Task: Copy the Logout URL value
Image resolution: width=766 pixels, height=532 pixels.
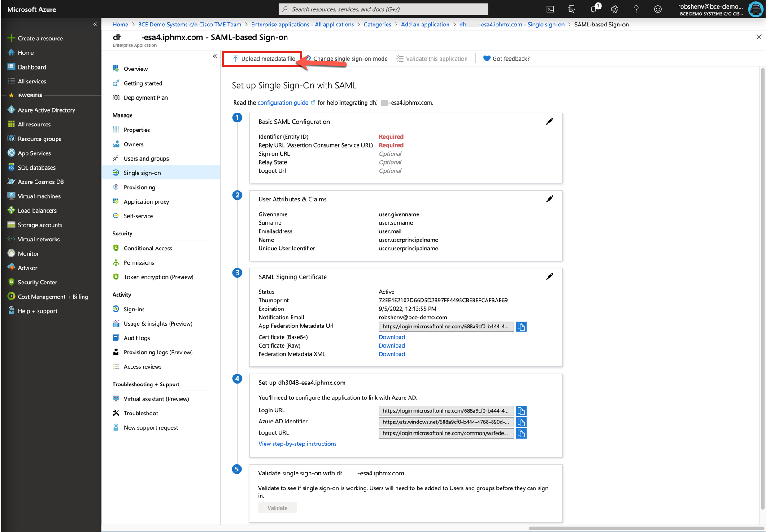Action: coord(521,433)
